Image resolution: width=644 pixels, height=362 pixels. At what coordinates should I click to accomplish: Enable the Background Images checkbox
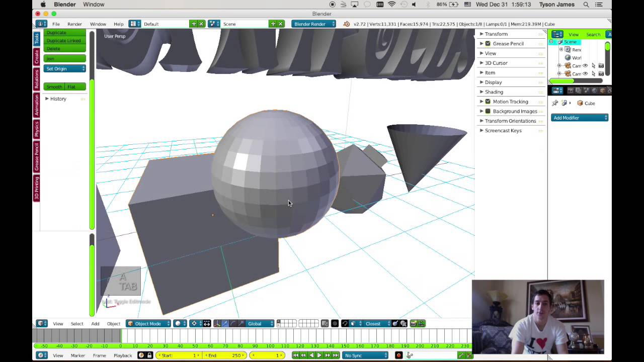488,111
